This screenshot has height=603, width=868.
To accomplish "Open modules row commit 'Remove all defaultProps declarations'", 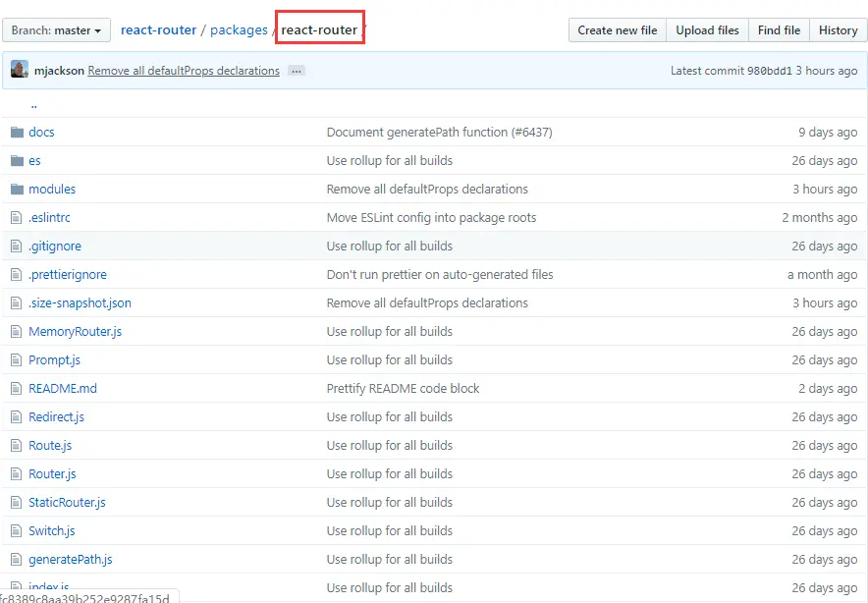I will click(427, 190).
